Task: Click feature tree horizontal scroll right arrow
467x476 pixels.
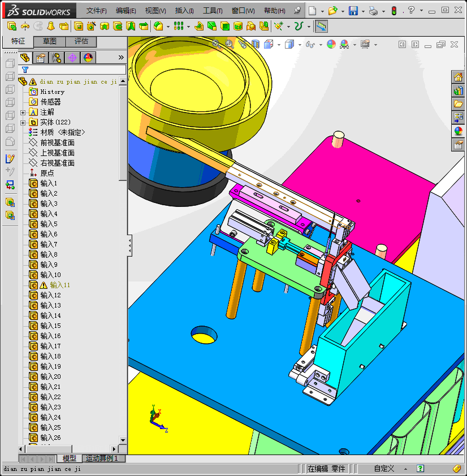Action: click(x=114, y=449)
